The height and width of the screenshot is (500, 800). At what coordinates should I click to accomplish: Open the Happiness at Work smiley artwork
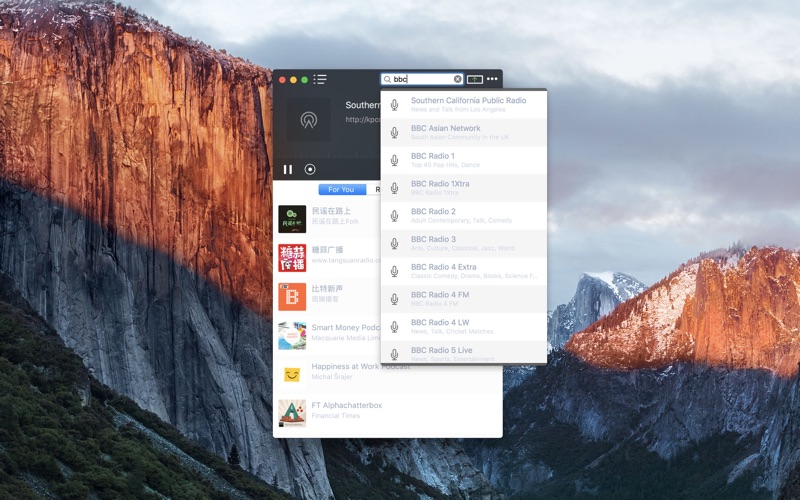[x=292, y=374]
